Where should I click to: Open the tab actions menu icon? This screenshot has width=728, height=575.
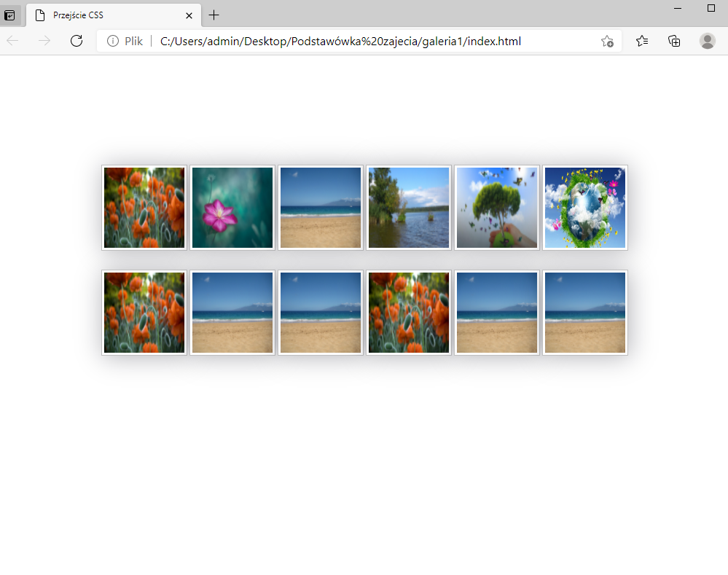pyautogui.click(x=9, y=15)
